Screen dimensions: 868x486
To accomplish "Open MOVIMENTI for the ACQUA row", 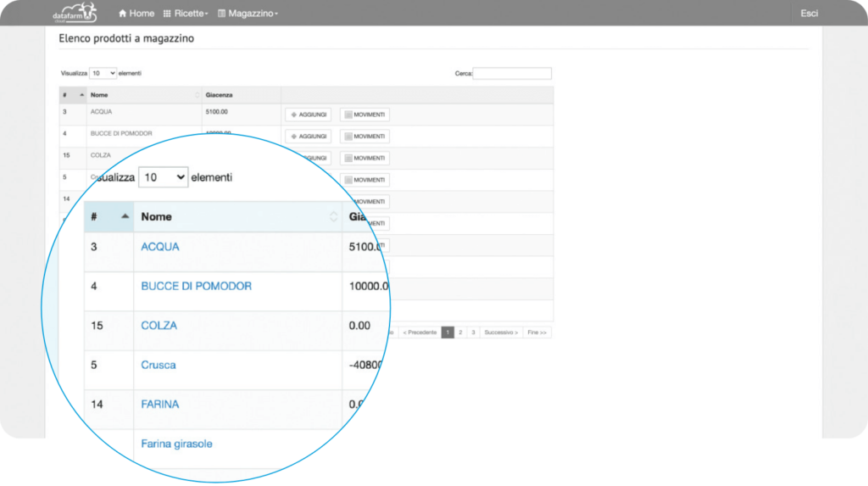I will coord(364,115).
